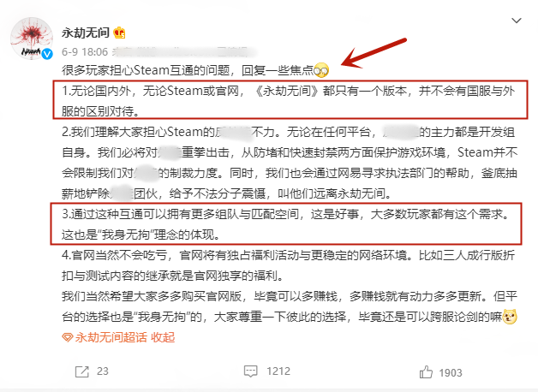538x392 pixels.
Task: Click the blue verified badge on avatar
Action: [47, 53]
